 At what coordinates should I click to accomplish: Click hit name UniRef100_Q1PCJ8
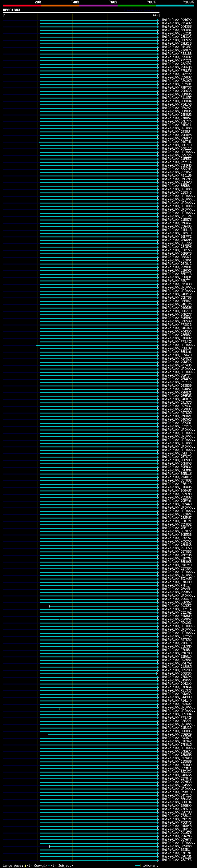point(176,643)
